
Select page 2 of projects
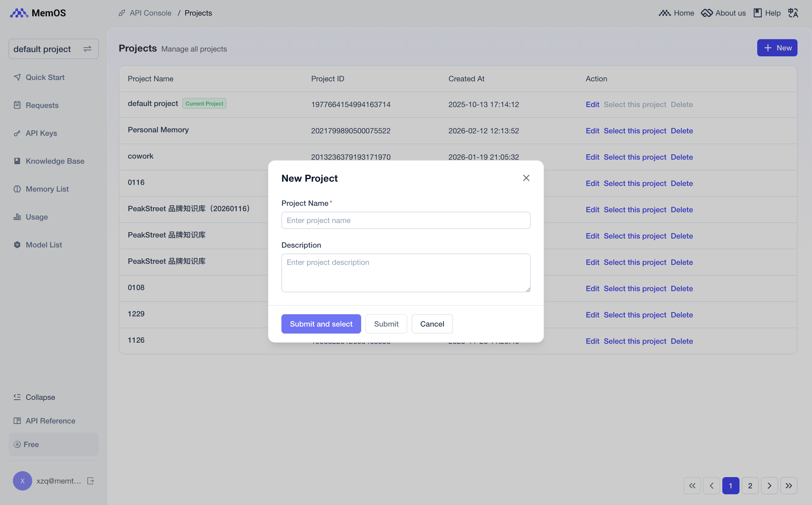750,486
